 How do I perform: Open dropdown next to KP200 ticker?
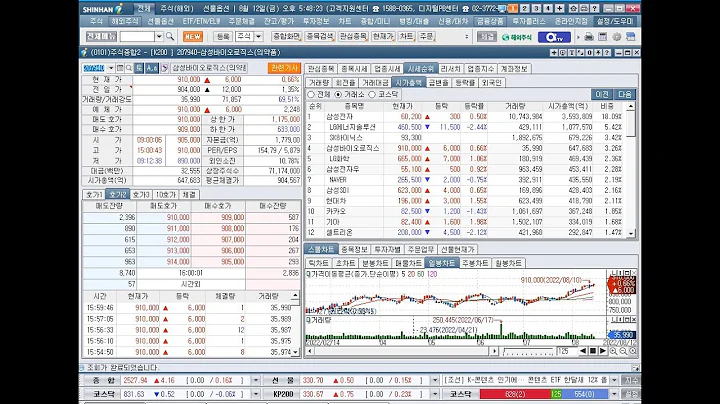point(434,394)
